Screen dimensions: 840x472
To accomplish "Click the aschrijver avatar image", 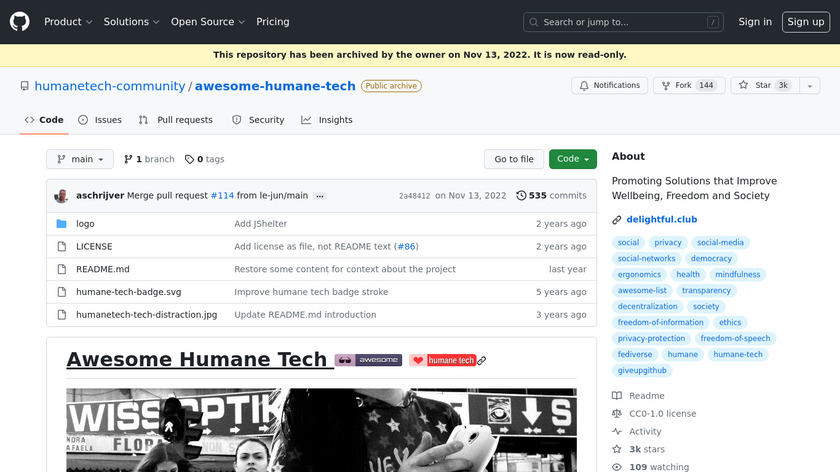I will click(61, 196).
